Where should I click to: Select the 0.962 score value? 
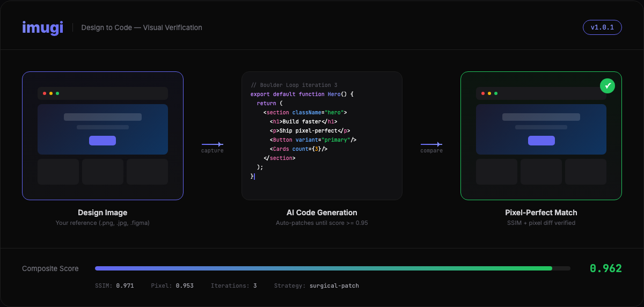click(606, 268)
